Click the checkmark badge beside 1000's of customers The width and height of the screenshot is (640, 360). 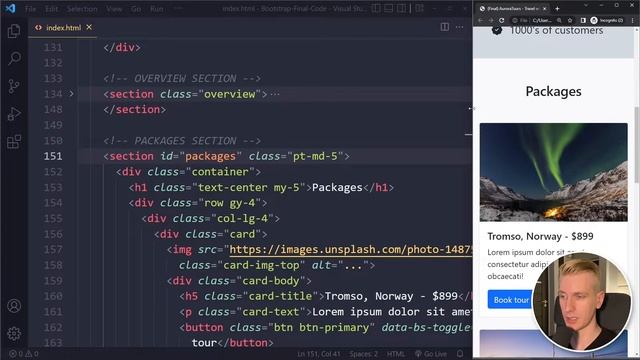497,30
